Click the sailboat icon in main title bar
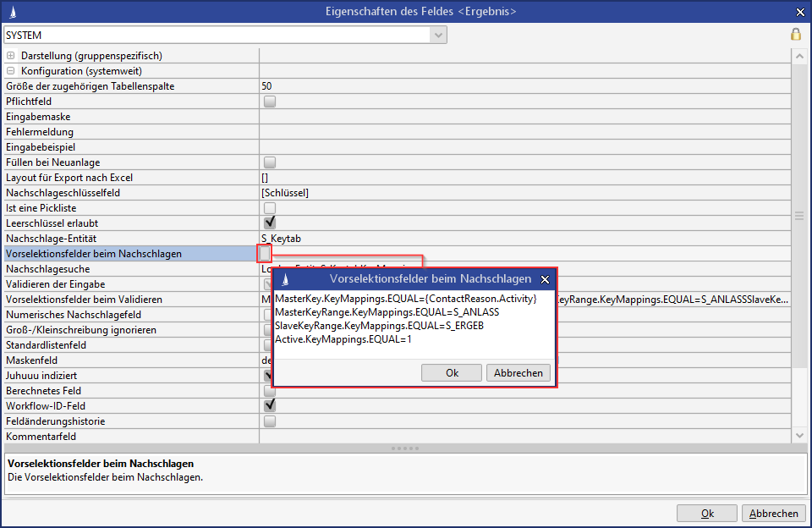This screenshot has height=528, width=812. pyautogui.click(x=10, y=12)
